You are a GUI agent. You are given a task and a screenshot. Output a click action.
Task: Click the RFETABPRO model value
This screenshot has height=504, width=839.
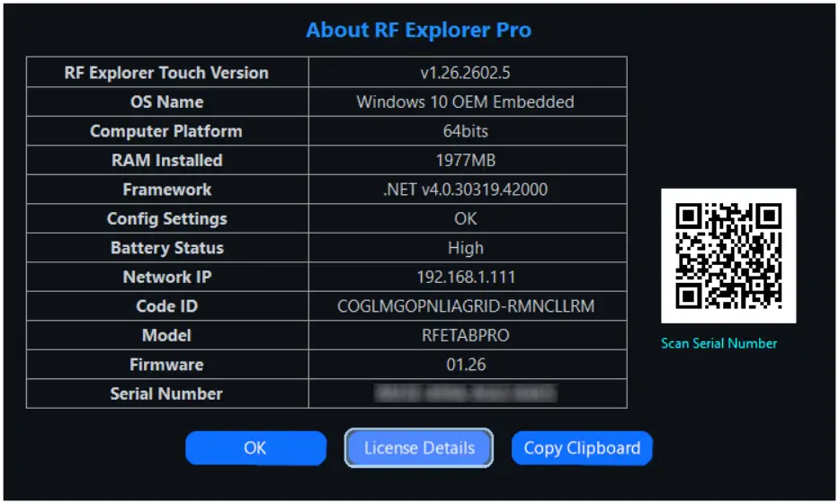pos(466,335)
